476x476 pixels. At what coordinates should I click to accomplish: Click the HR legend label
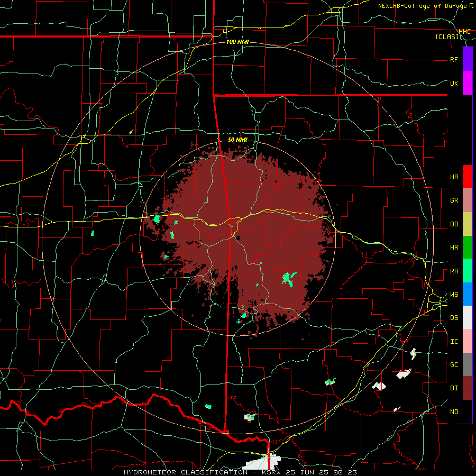tap(454, 248)
